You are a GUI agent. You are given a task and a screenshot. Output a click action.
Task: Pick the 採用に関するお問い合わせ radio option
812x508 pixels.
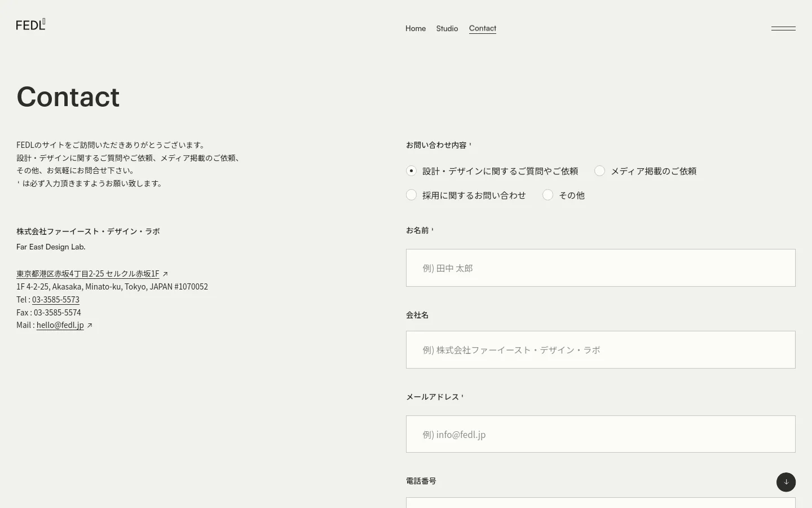pyautogui.click(x=412, y=195)
